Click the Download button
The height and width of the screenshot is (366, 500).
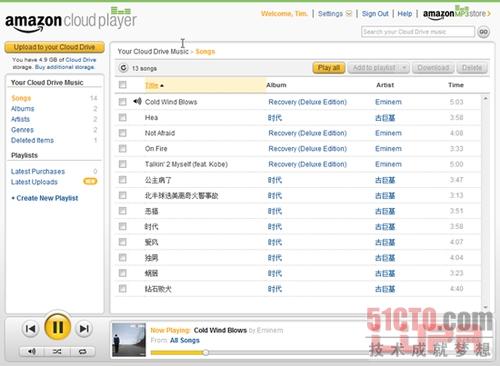pyautogui.click(x=433, y=68)
